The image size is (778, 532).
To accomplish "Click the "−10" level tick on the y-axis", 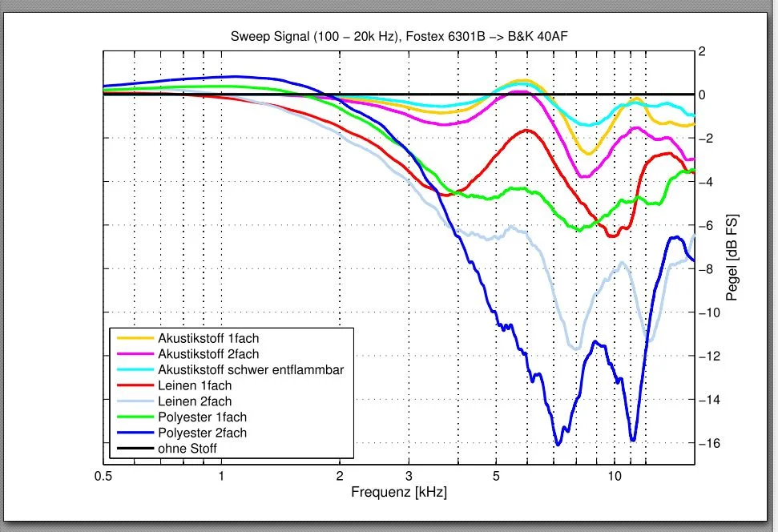I will [709, 312].
